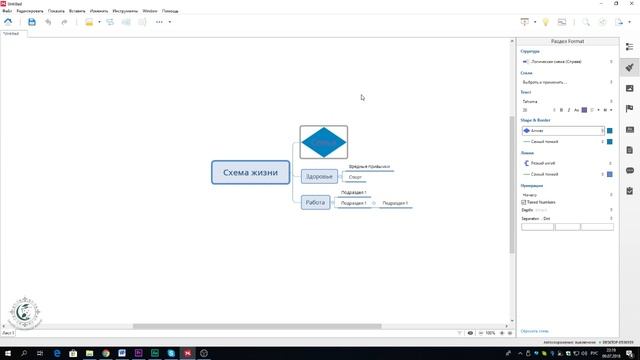This screenshot has width=640, height=360.
Task: Open the Помощь menu
Action: click(x=170, y=11)
